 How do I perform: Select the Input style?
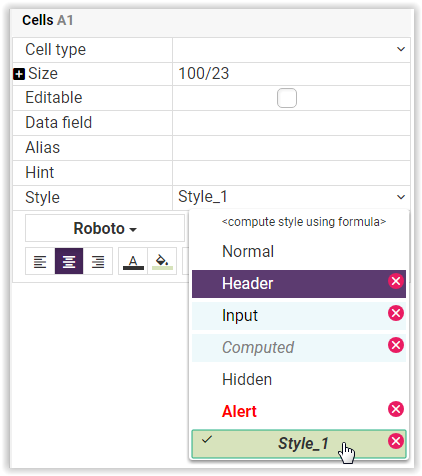click(299, 316)
